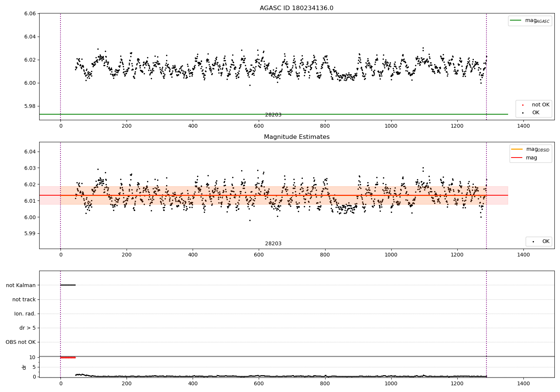This screenshot has height=392, width=560.
Task: Click the black 'not Kalman' marker segment
Action: (68, 285)
